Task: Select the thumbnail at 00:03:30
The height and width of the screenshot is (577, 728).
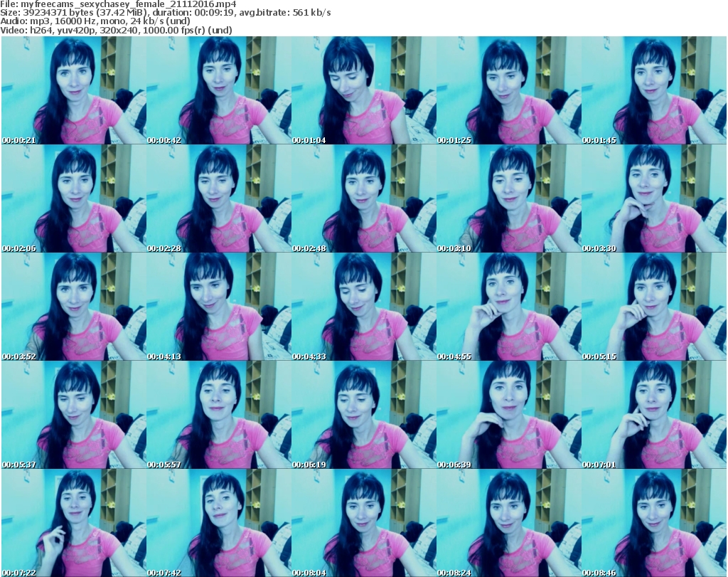Action: pyautogui.click(x=654, y=198)
